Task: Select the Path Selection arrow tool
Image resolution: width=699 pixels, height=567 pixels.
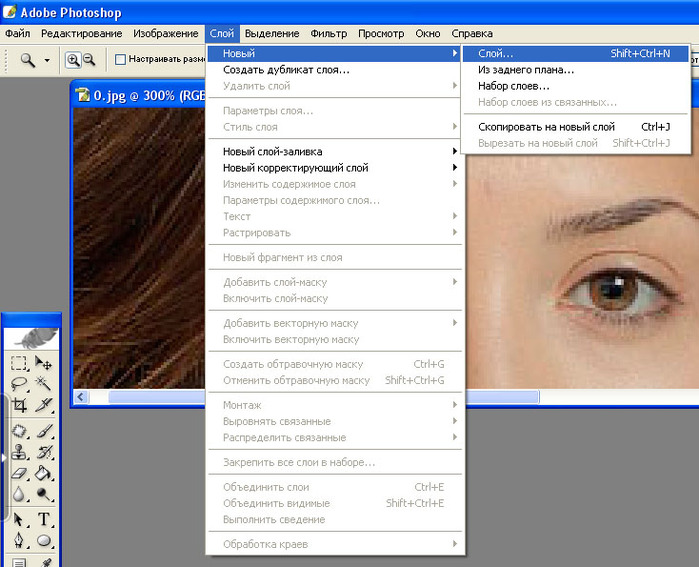Action: point(19,520)
